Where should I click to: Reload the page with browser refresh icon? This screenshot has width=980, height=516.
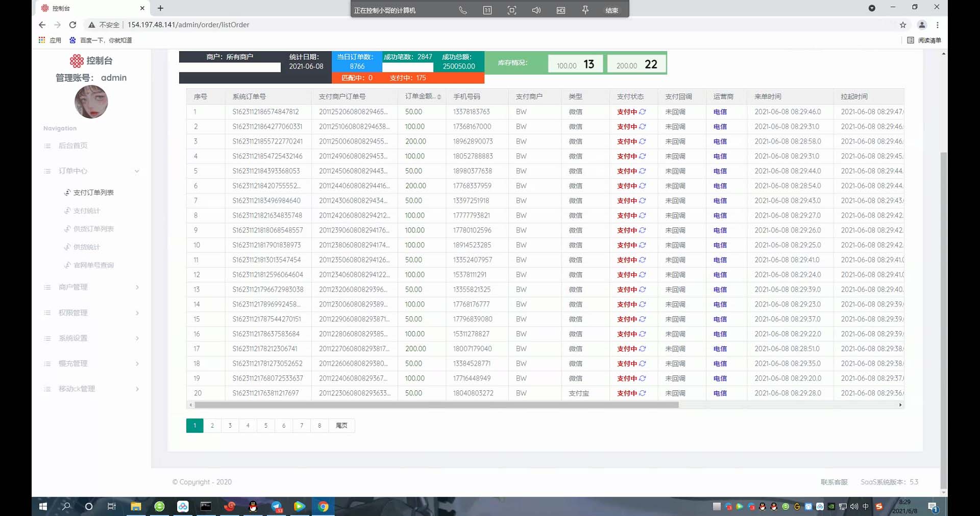point(72,25)
